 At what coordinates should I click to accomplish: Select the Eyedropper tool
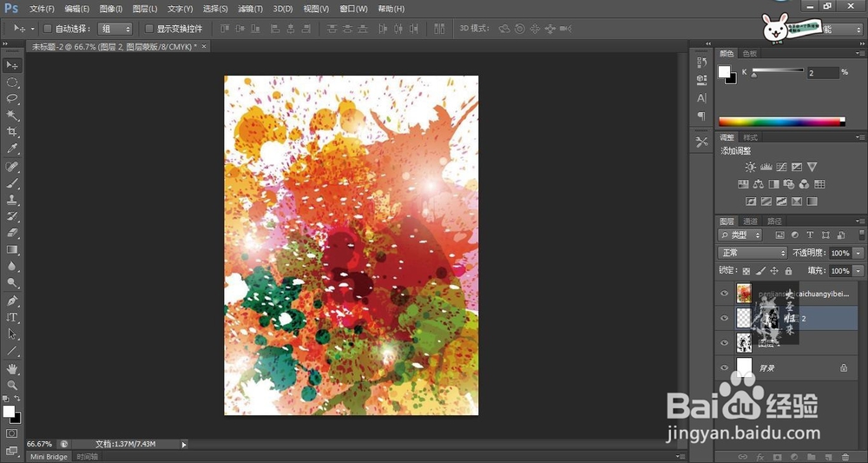point(12,149)
